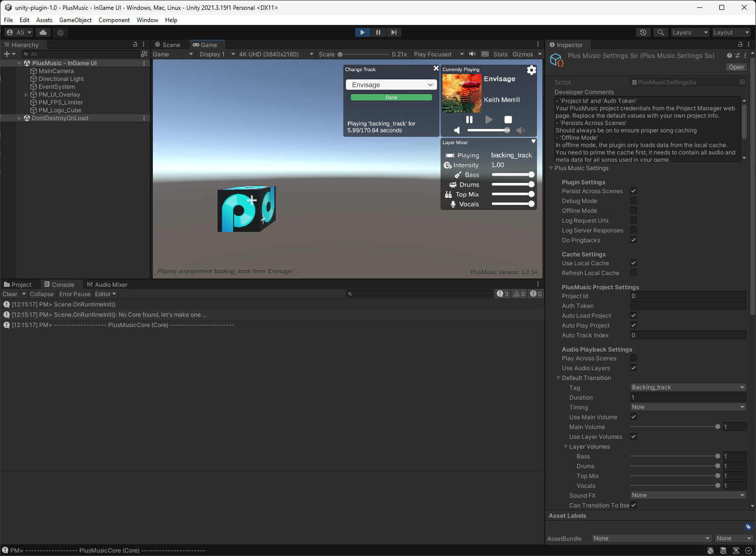
Task: Open PlusMusic settings gear icon
Action: [532, 70]
